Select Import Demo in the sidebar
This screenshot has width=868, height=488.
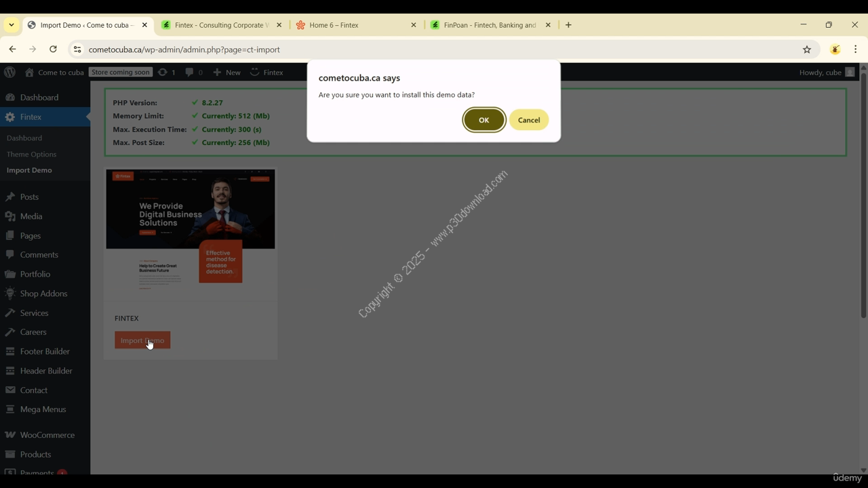[x=29, y=170]
